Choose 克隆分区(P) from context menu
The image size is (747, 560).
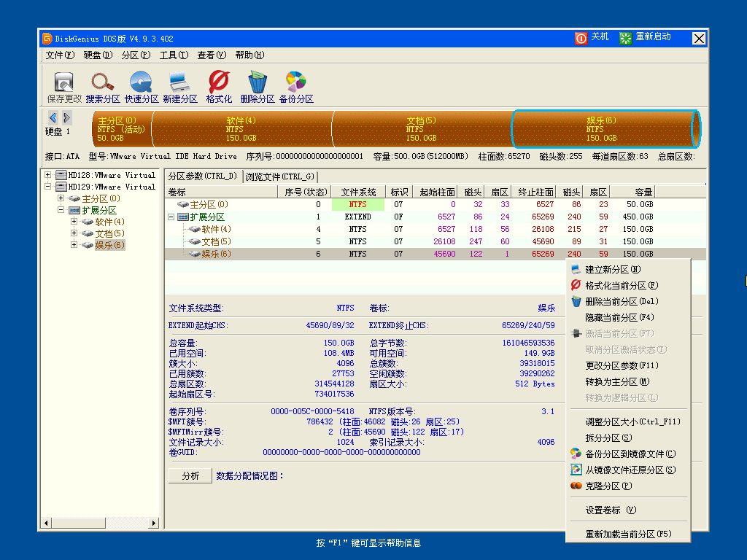click(628, 486)
